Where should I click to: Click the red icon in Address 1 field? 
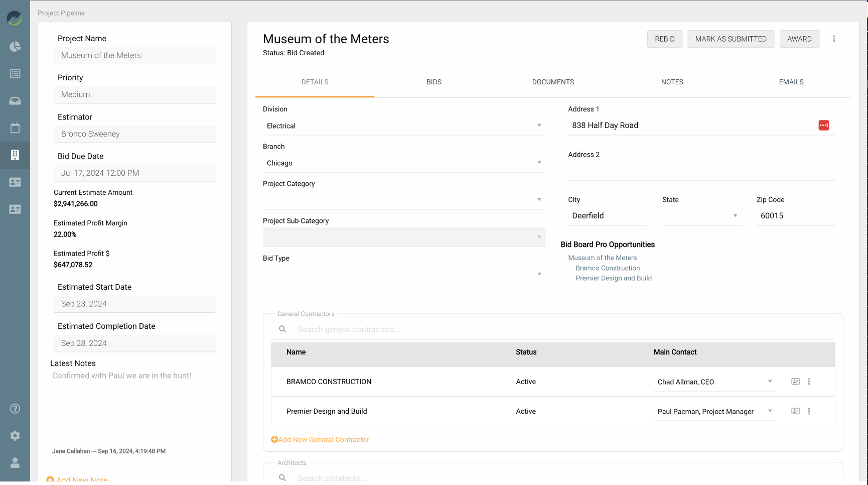(x=823, y=126)
